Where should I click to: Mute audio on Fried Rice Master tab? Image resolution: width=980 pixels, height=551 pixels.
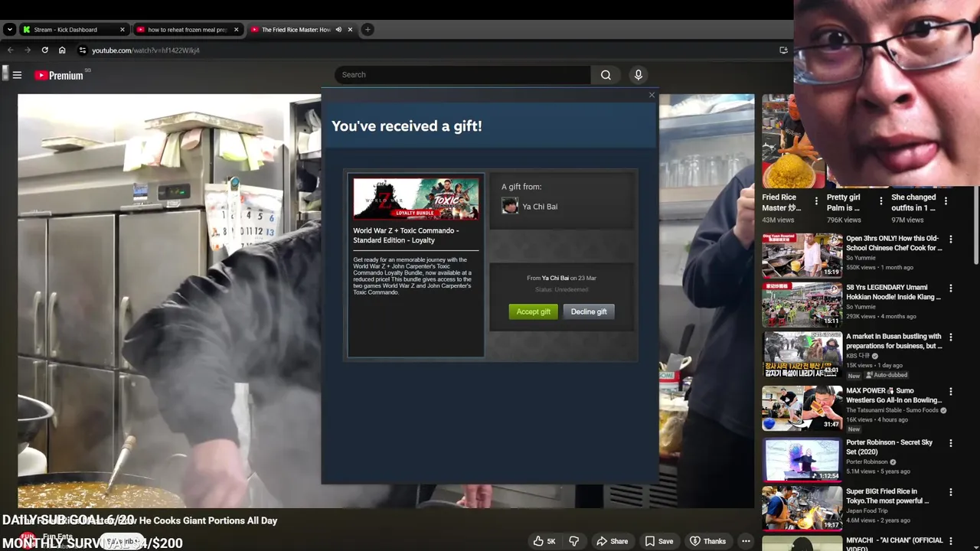tap(338, 29)
